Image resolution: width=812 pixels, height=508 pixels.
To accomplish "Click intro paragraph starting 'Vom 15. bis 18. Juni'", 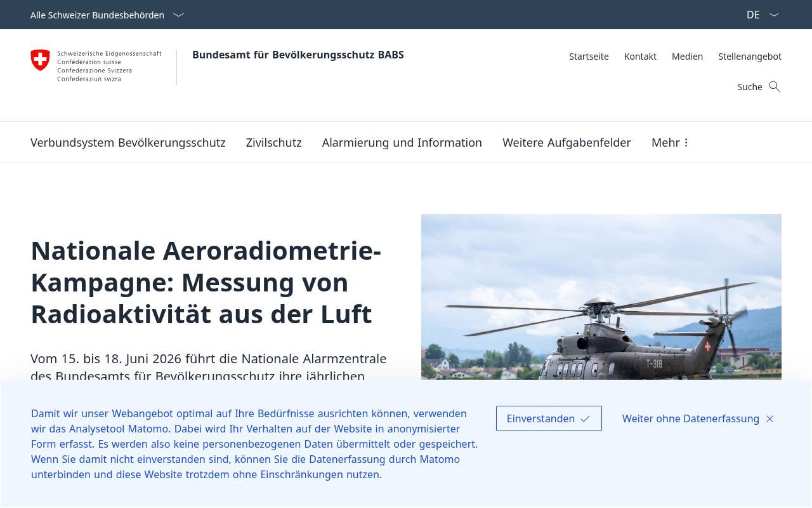I will click(209, 367).
